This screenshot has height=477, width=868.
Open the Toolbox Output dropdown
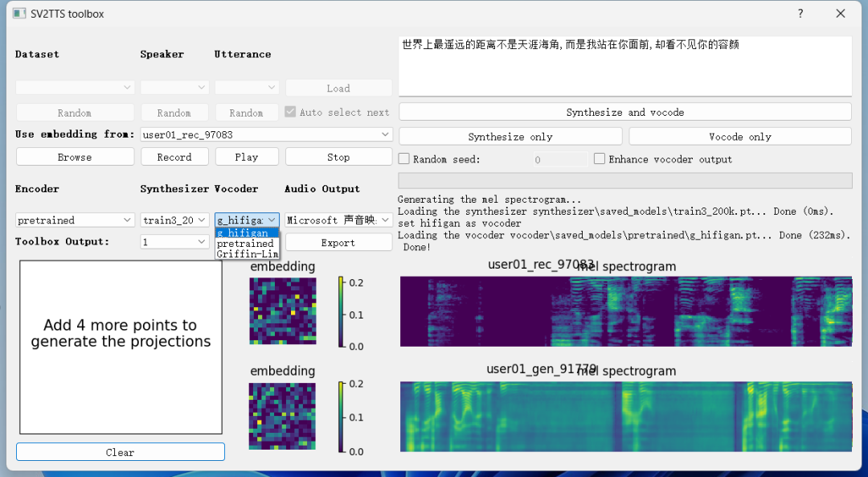point(174,241)
